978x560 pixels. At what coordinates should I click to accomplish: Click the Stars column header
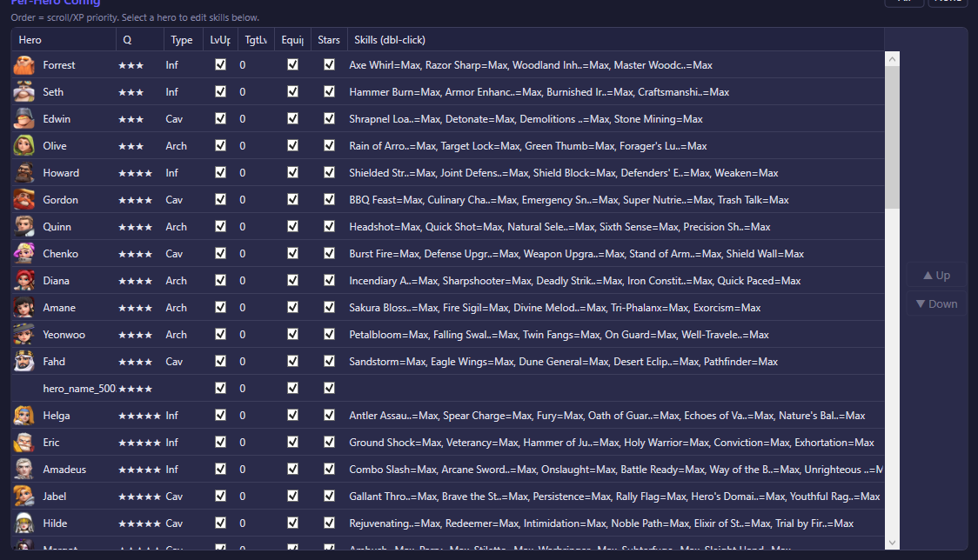click(x=329, y=40)
